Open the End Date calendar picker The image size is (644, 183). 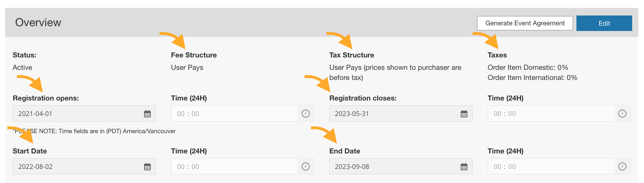[x=463, y=166]
